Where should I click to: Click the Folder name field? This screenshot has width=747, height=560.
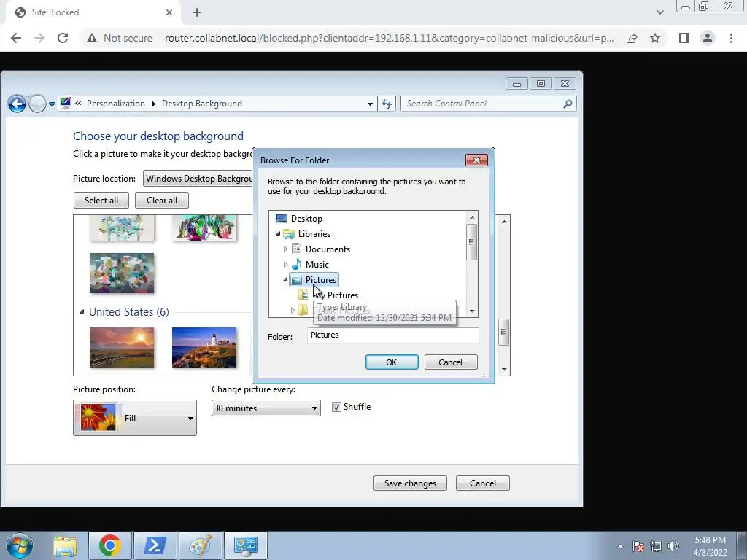click(393, 335)
